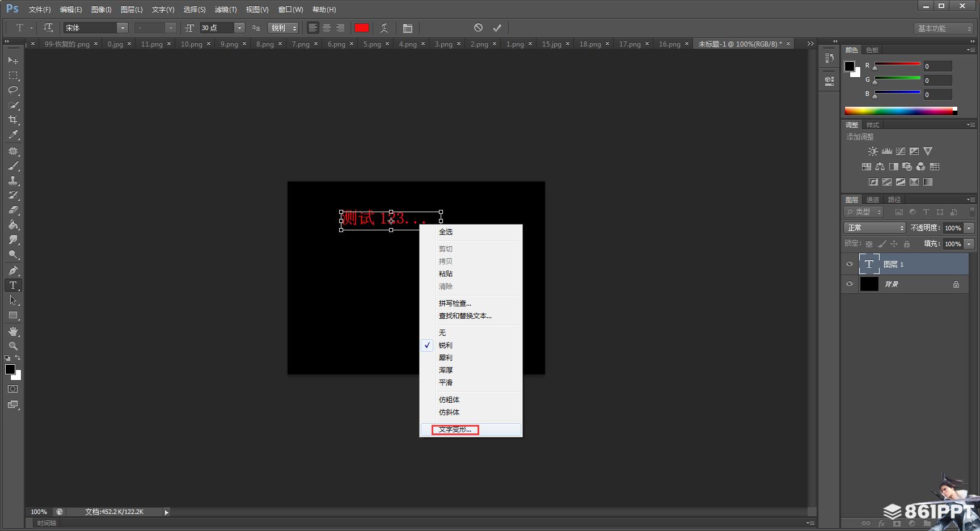
Task: Click 文字变形... in the context menu
Action: pyautogui.click(x=455, y=429)
